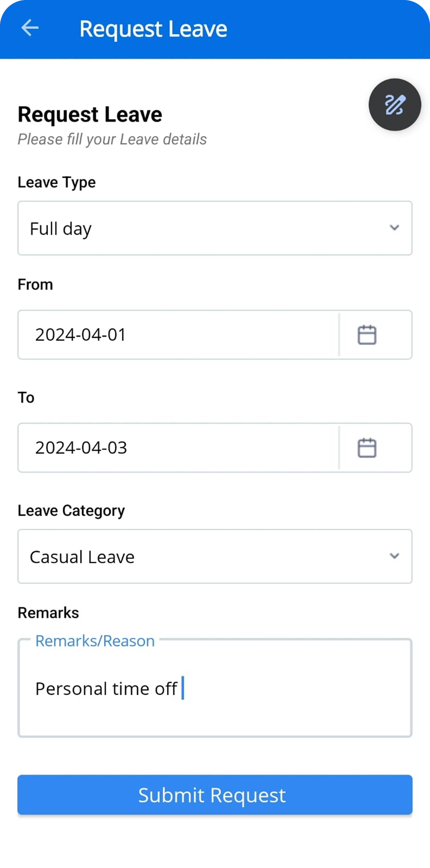Click the 'Please fill your Leave details' subtitle
The height and width of the screenshot is (868, 430).
(112, 139)
